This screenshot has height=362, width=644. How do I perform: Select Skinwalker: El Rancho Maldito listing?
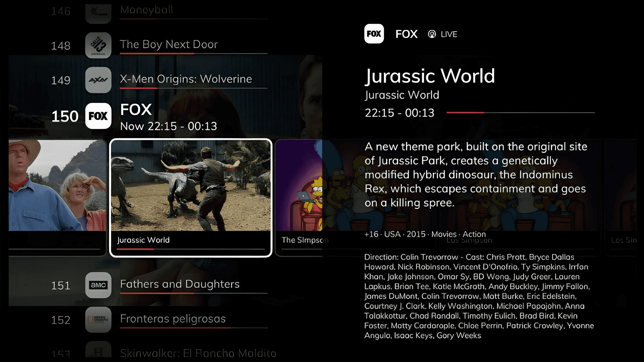[x=198, y=353]
